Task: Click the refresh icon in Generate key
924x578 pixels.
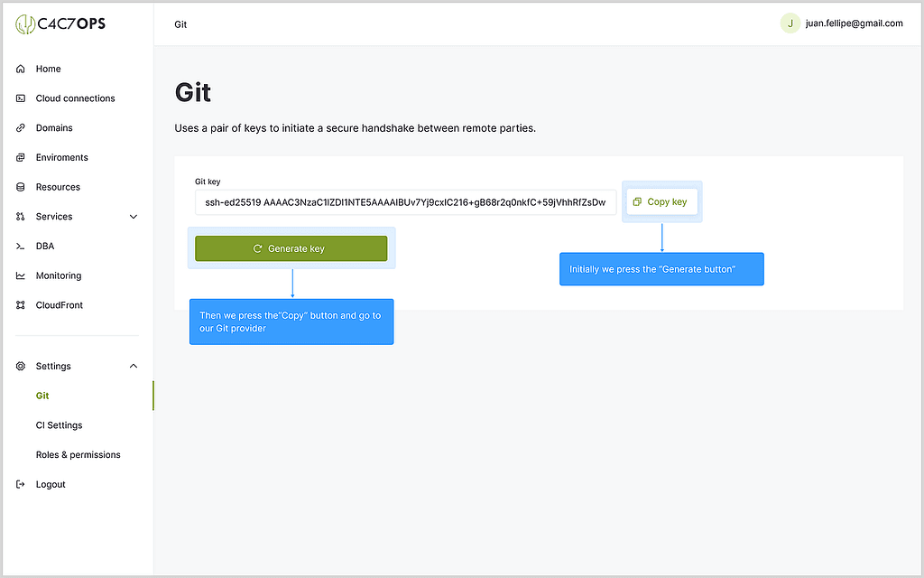Action: 257,249
